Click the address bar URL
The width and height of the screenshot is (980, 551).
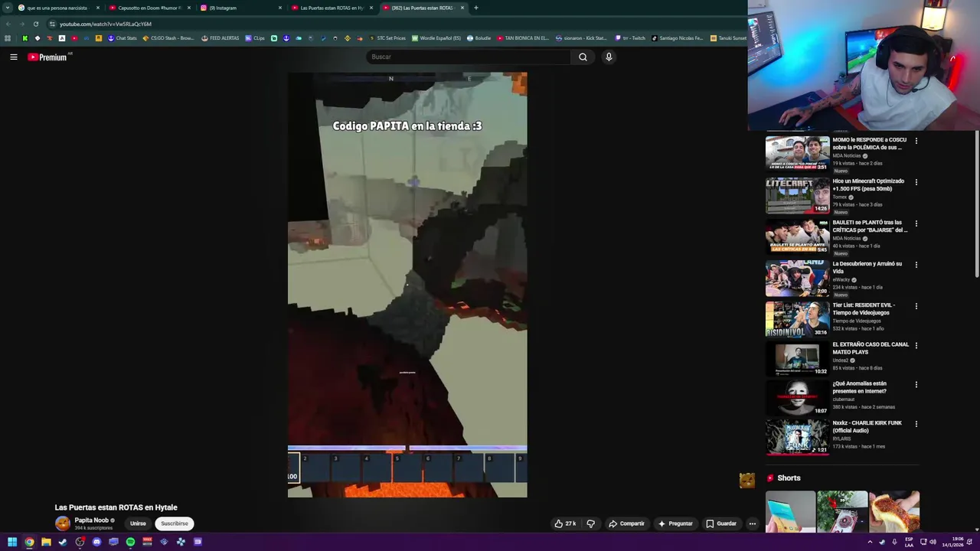106,24
